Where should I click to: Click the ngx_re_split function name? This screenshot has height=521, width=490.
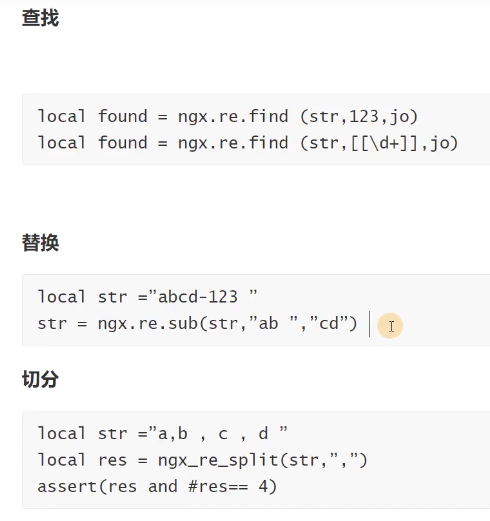[218, 460]
